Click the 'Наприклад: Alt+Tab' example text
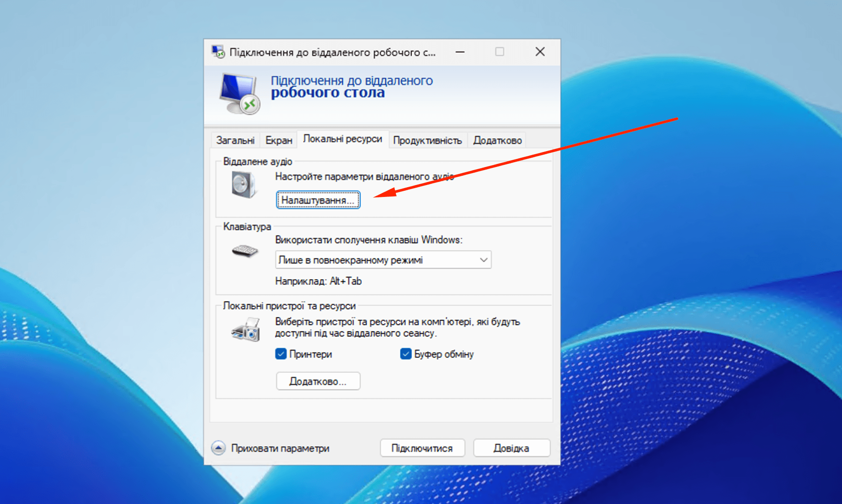Image resolution: width=842 pixels, height=504 pixels. point(318,281)
